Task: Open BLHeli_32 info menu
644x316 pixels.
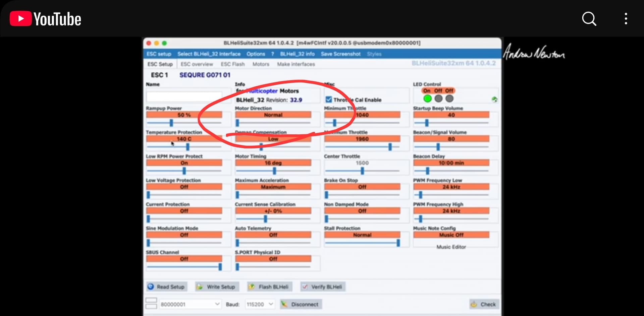Action: [x=297, y=54]
